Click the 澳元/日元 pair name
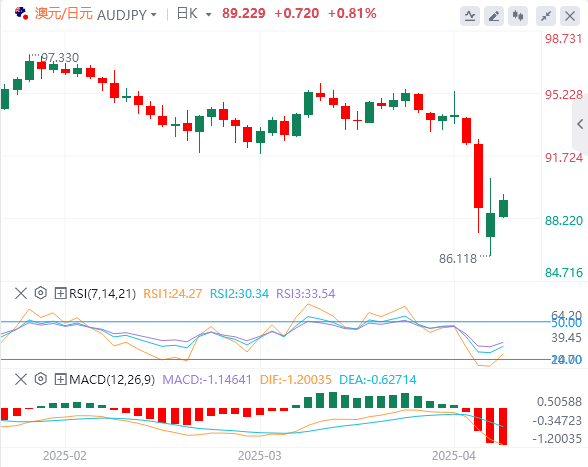 [64, 14]
